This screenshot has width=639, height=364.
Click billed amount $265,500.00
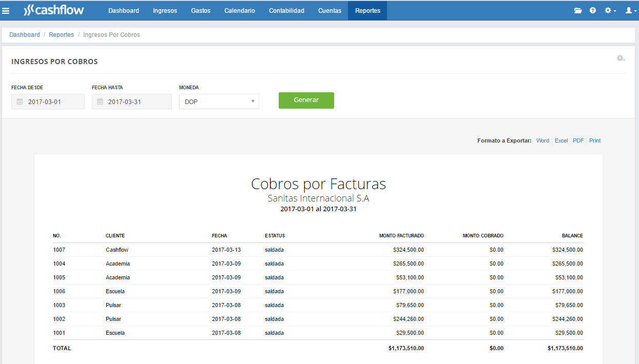click(409, 264)
